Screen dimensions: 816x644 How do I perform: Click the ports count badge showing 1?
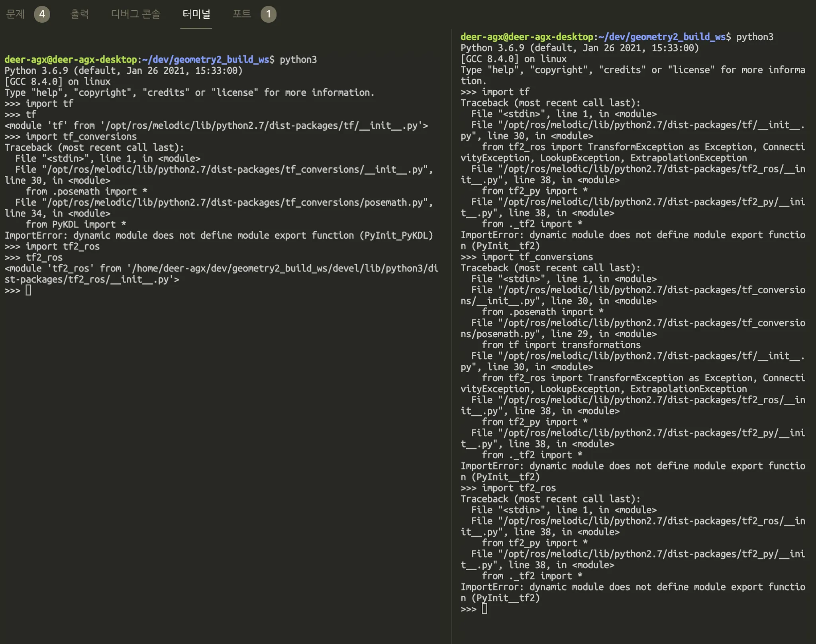(268, 14)
